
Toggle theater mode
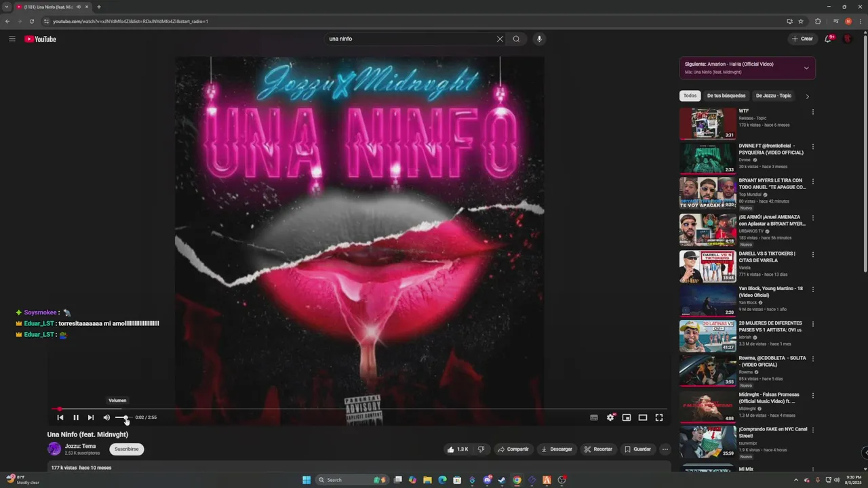[643, 418]
